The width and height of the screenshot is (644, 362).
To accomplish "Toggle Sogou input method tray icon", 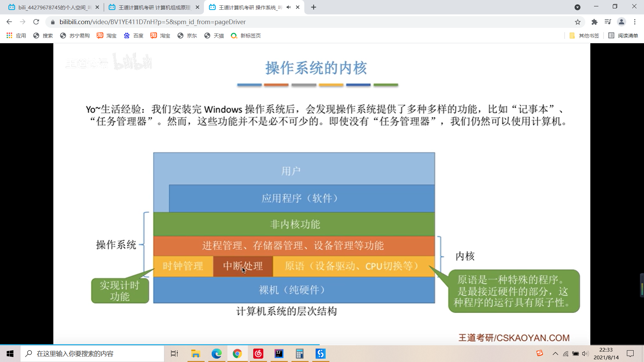I will click(x=539, y=353).
